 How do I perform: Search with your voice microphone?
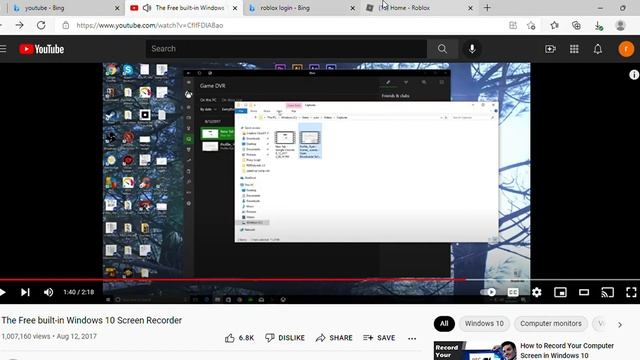coord(472,49)
